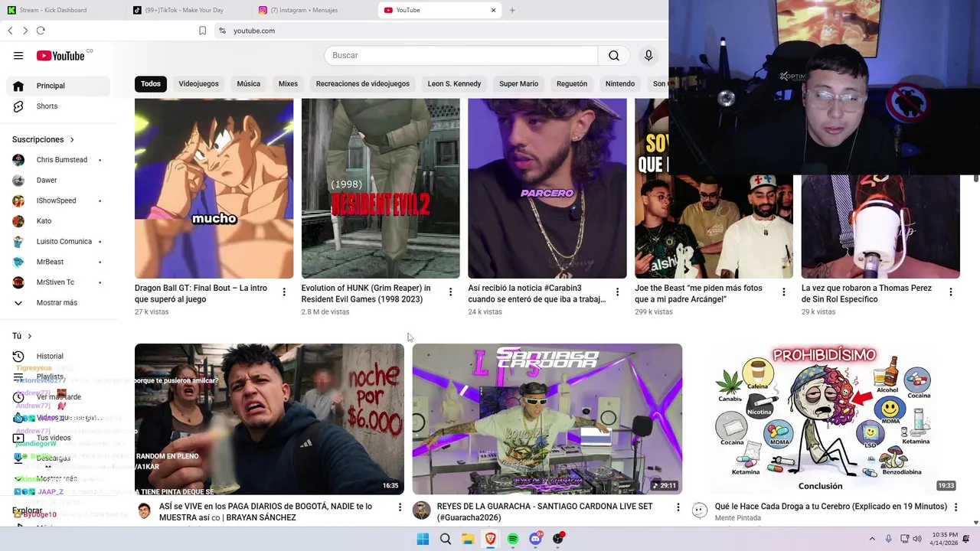980x551 pixels.
Task: Open Spotify from the taskbar
Action: (513, 539)
